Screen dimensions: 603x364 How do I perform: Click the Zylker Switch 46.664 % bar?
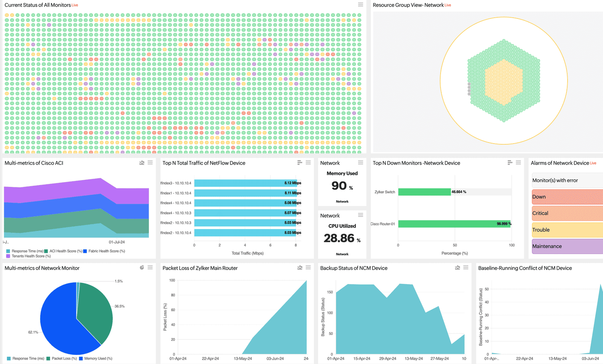tap(424, 192)
